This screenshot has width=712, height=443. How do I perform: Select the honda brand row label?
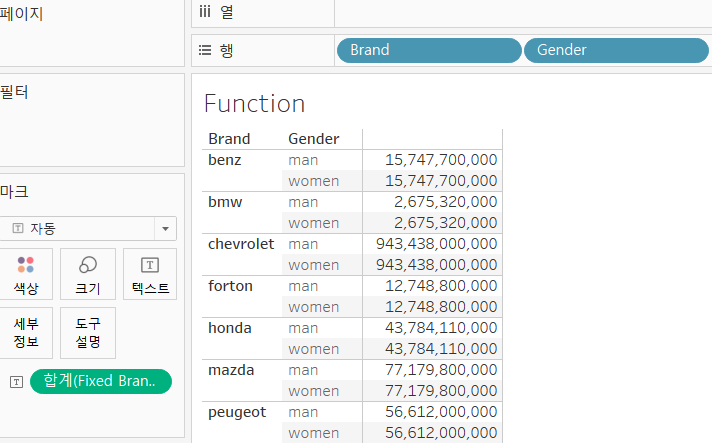click(x=229, y=328)
